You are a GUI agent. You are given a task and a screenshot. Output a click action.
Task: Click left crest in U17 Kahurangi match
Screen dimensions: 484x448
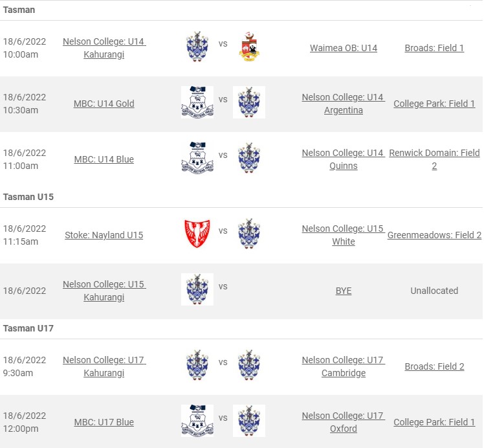point(197,365)
